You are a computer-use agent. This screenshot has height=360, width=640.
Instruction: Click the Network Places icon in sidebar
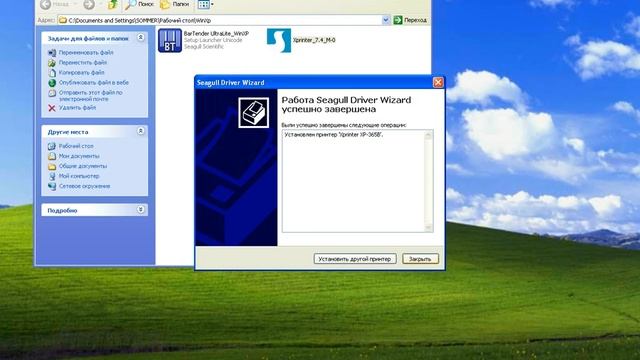[x=52, y=186]
